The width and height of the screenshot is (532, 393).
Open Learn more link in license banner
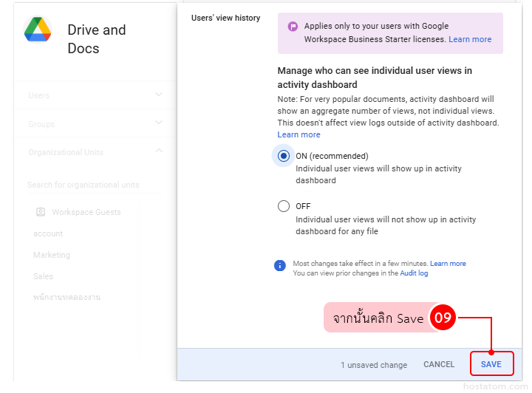(470, 39)
